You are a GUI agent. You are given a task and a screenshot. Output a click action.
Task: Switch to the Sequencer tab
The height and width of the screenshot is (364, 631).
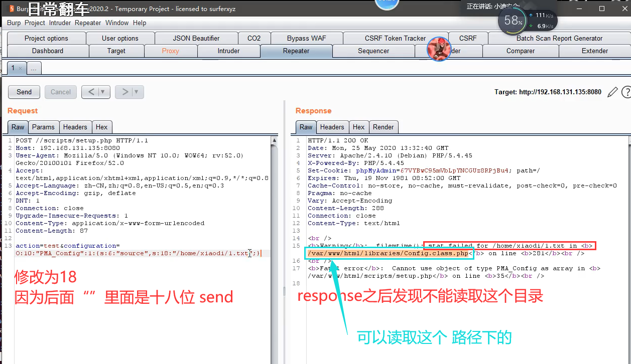(x=373, y=51)
